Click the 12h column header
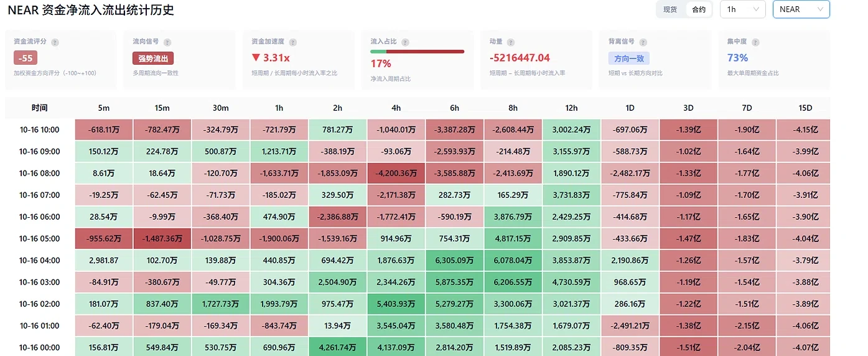 pos(571,108)
